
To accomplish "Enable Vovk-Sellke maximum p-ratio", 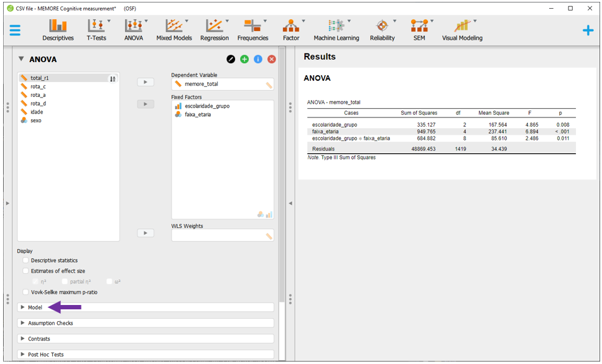I will [x=26, y=293].
